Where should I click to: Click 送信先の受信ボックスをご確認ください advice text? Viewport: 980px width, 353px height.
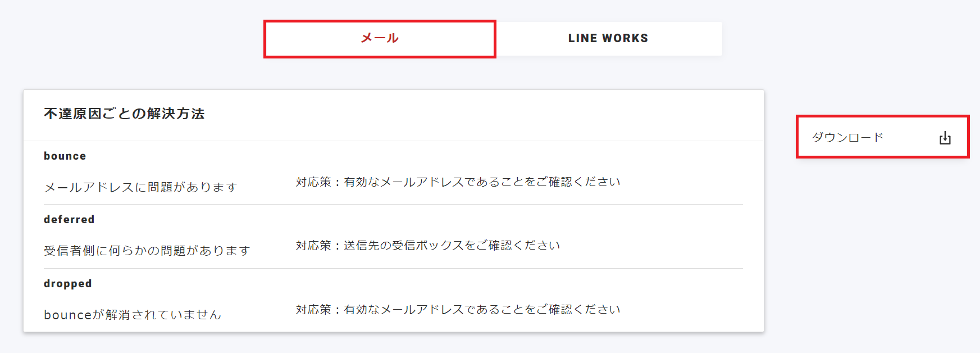(x=452, y=246)
